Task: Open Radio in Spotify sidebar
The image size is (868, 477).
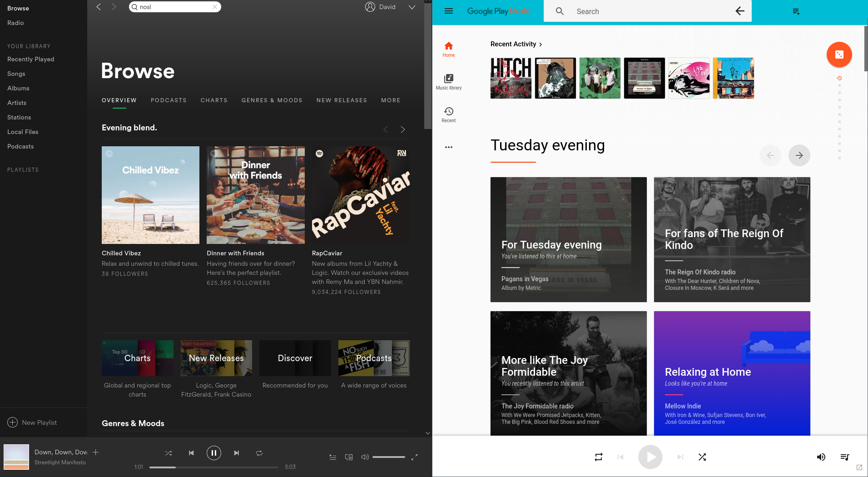Action: point(15,23)
